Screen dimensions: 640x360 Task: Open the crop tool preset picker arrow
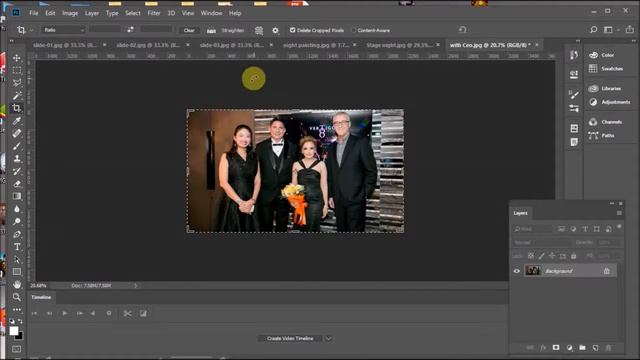click(x=31, y=30)
